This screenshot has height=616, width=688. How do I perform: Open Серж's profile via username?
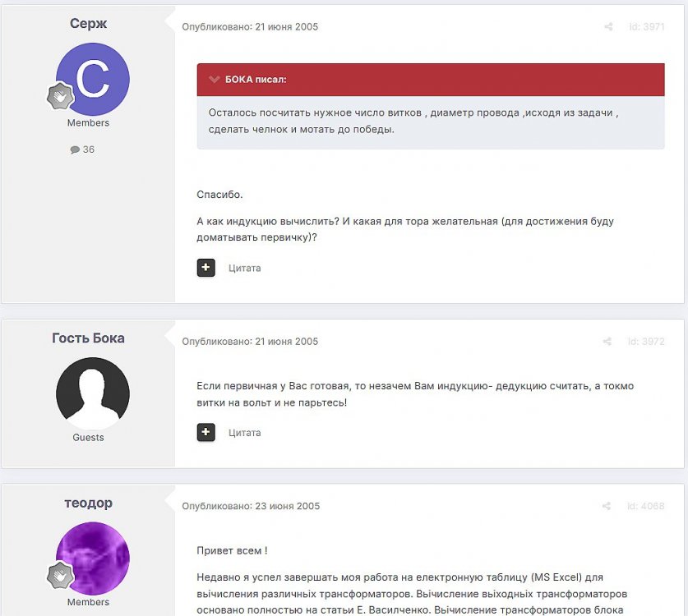tap(88, 23)
